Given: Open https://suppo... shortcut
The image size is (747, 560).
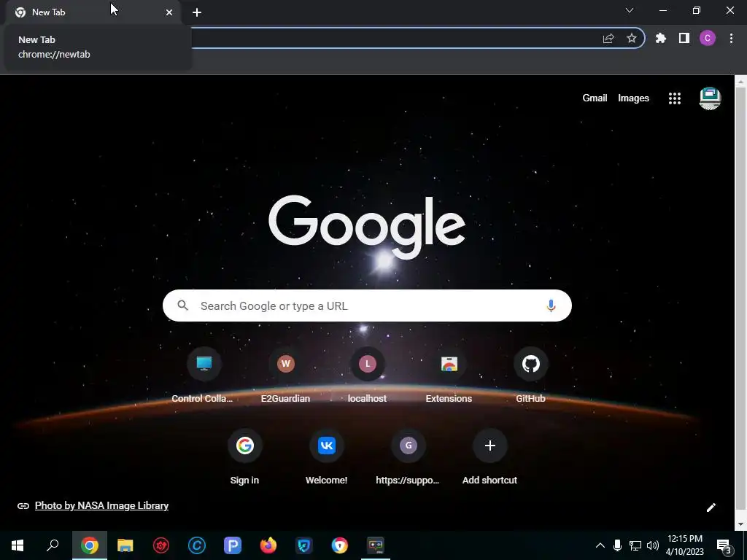Looking at the screenshot, I should tap(409, 457).
